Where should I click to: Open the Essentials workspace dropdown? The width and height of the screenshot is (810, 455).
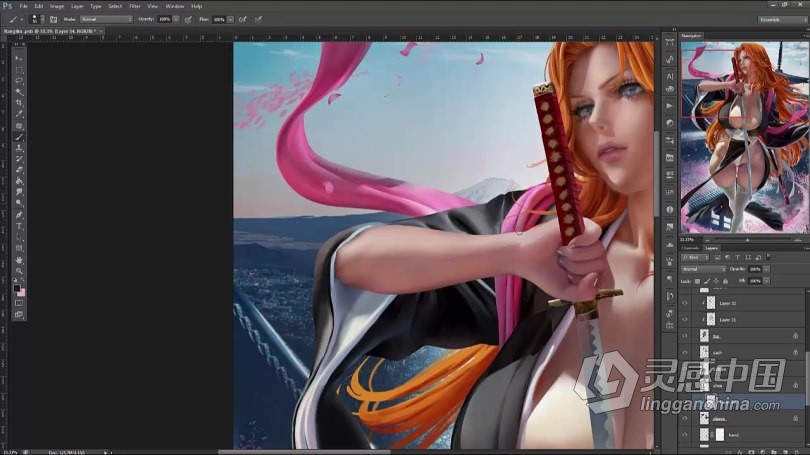[782, 20]
